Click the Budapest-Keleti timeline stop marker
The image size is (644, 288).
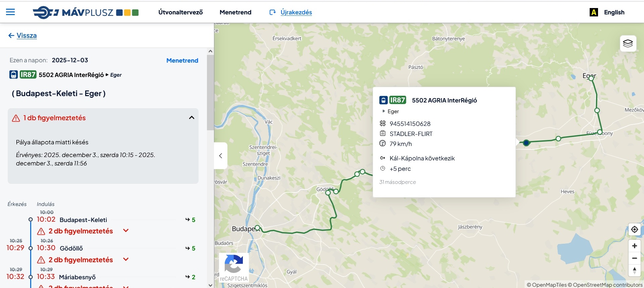coord(31,220)
